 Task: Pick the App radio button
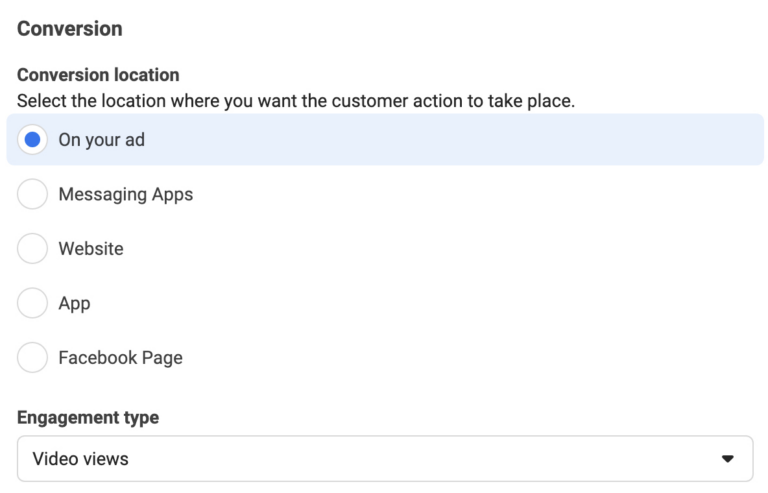point(32,303)
